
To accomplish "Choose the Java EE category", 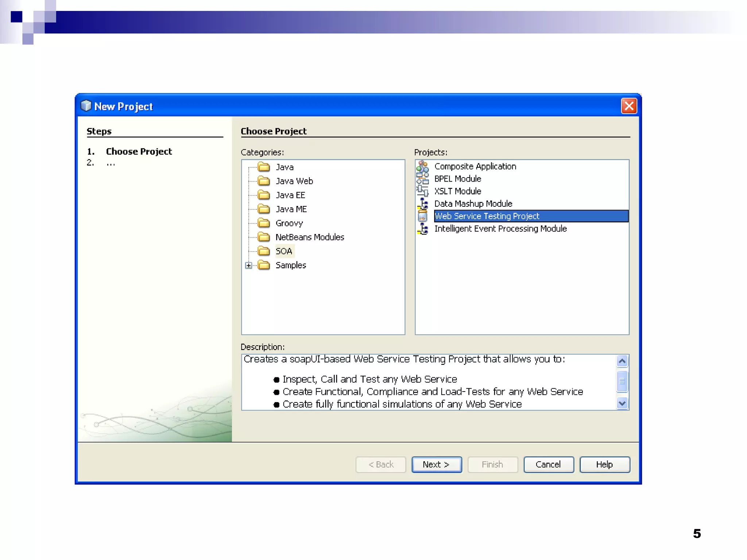I will (290, 195).
